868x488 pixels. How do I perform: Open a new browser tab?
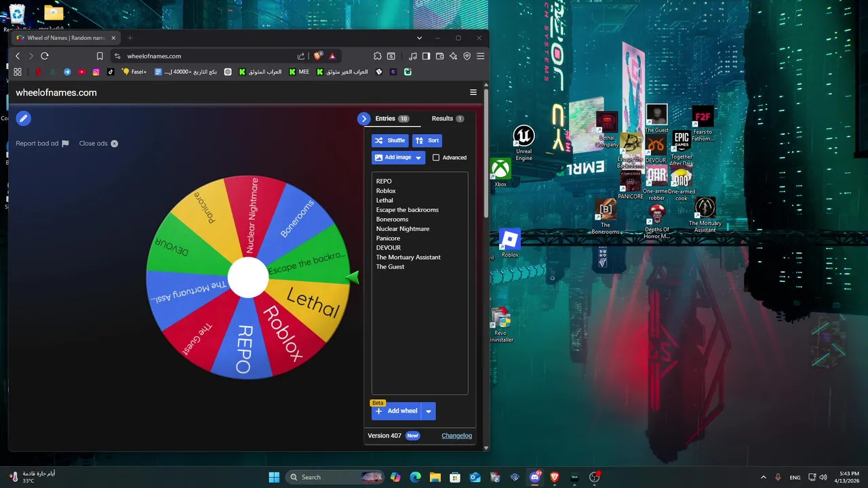[x=130, y=38]
